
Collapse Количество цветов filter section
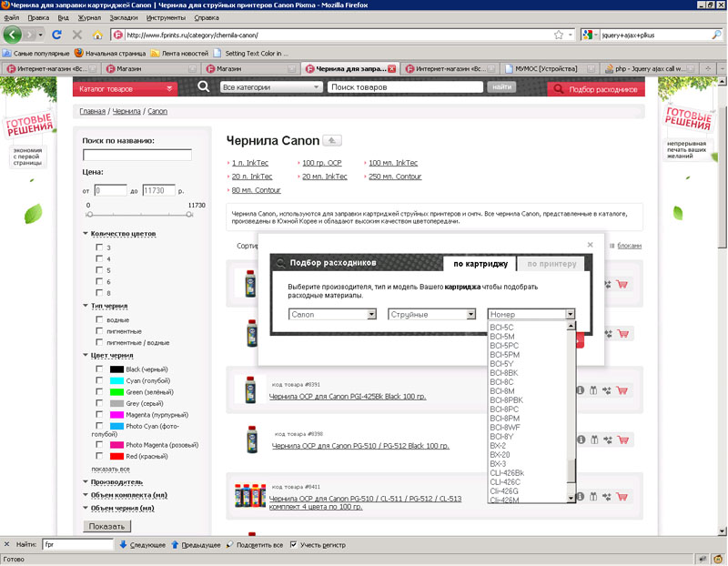(119, 234)
